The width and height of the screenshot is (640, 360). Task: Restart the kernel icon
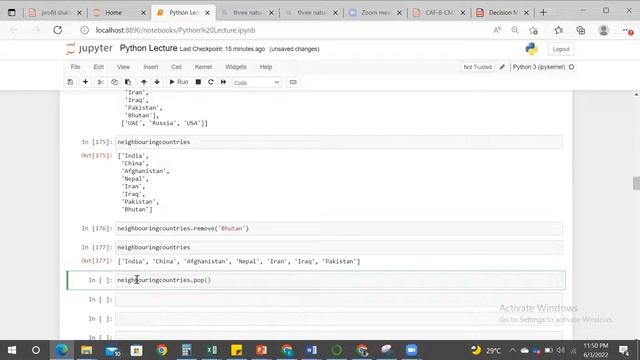point(211,82)
